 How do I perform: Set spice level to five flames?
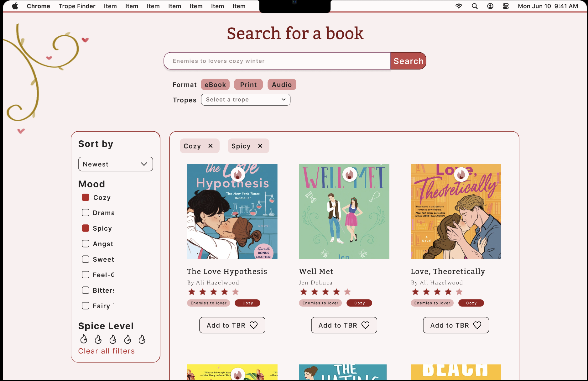[142, 339]
